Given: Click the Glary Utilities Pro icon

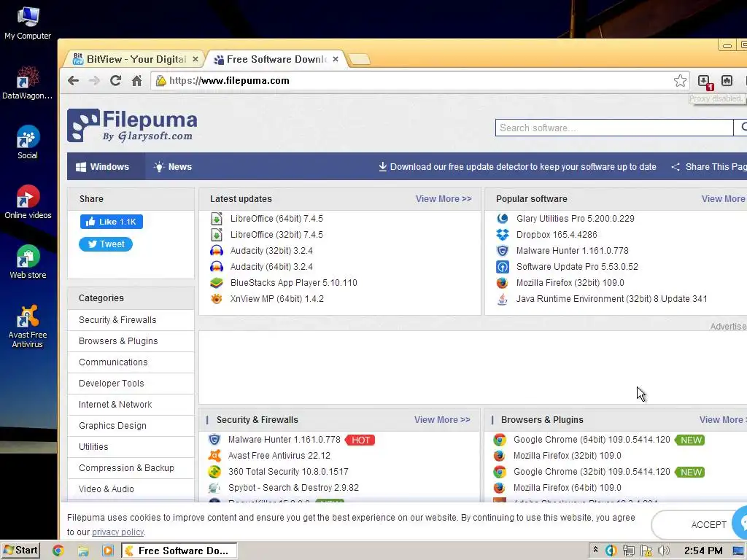Looking at the screenshot, I should [x=503, y=219].
